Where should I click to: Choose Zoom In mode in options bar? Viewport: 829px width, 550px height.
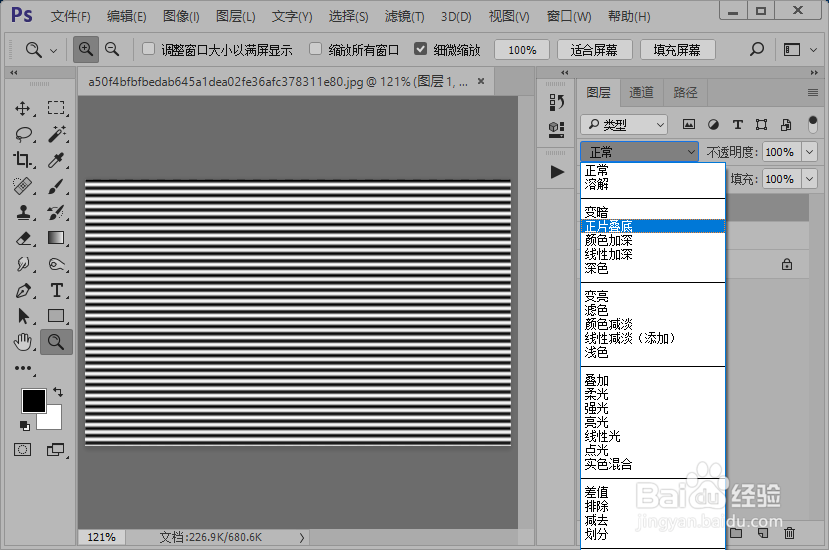[x=86, y=49]
